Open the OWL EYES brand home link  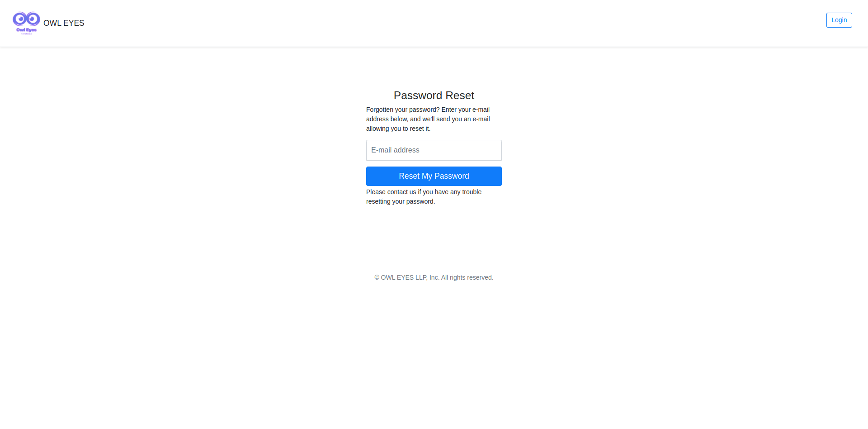[64, 23]
